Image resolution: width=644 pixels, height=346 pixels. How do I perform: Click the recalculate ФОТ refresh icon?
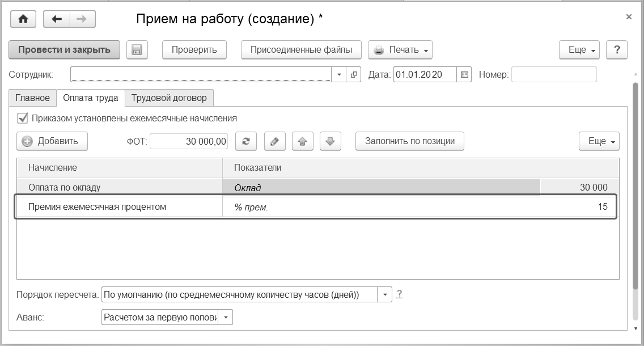point(246,141)
